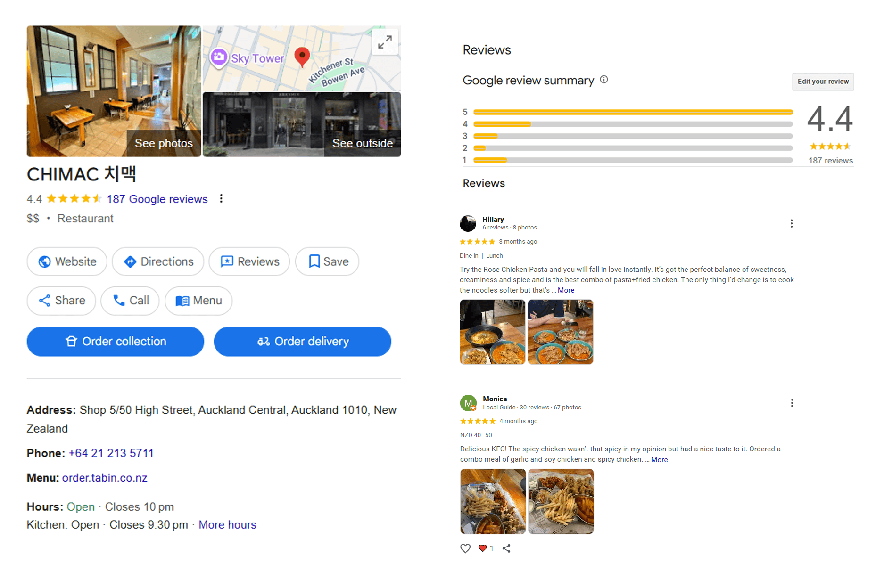Click the Restaurant category text

click(x=85, y=219)
